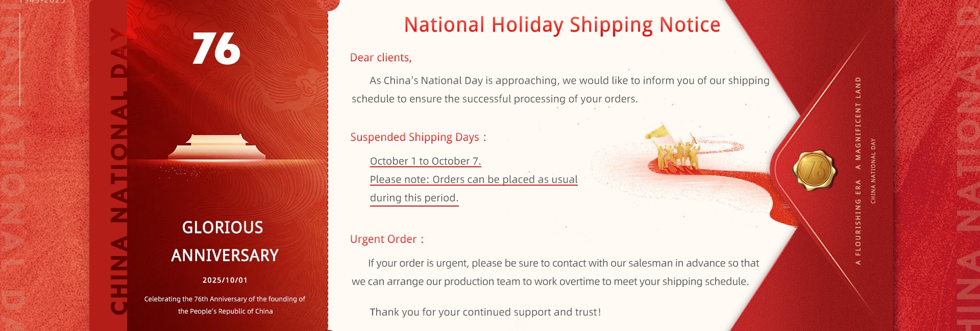Click the large white 76 numeral
Screen dimensions: 980x331
click(x=216, y=49)
